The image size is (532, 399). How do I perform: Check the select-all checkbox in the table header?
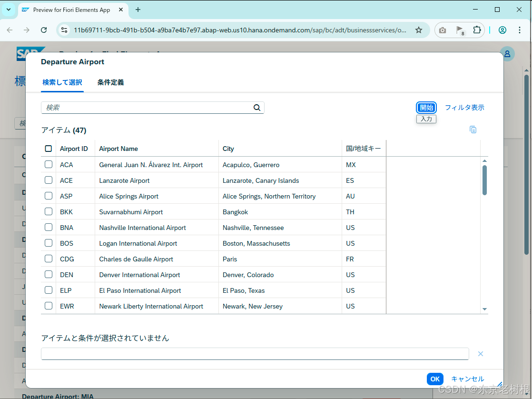(48, 148)
